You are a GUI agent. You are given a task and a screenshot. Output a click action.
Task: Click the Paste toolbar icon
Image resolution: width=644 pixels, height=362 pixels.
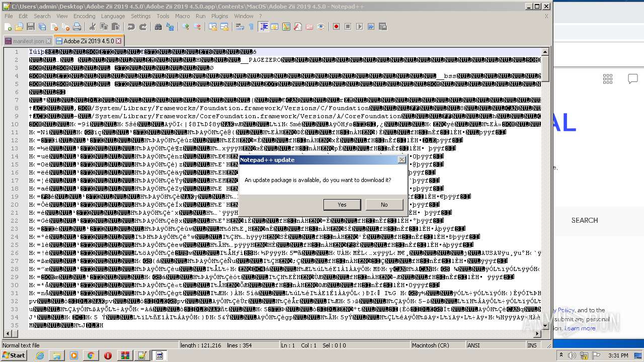(116, 27)
